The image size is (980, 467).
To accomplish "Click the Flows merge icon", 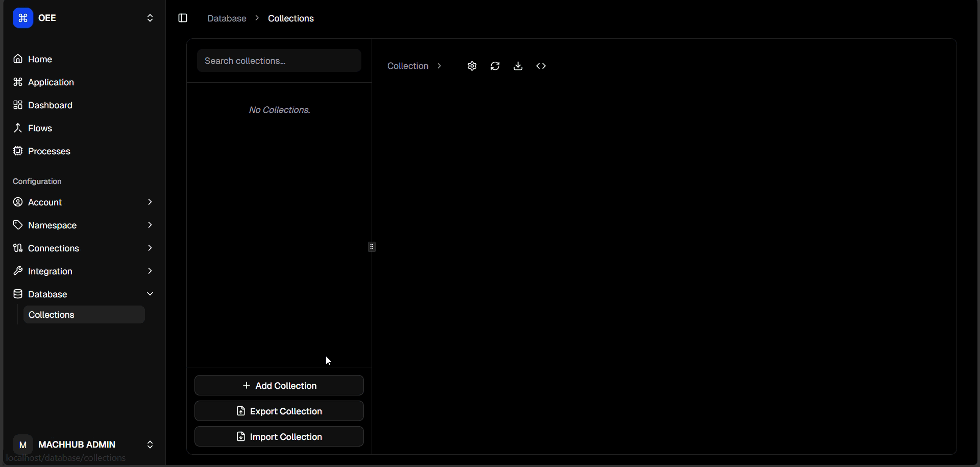I will coord(18,128).
